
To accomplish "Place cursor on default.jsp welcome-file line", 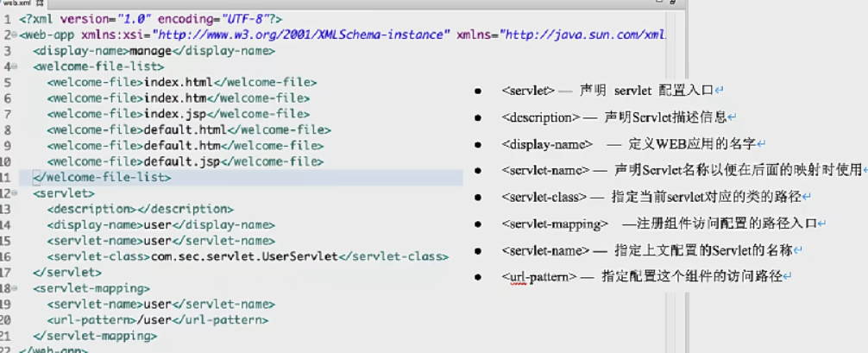I will [186, 161].
